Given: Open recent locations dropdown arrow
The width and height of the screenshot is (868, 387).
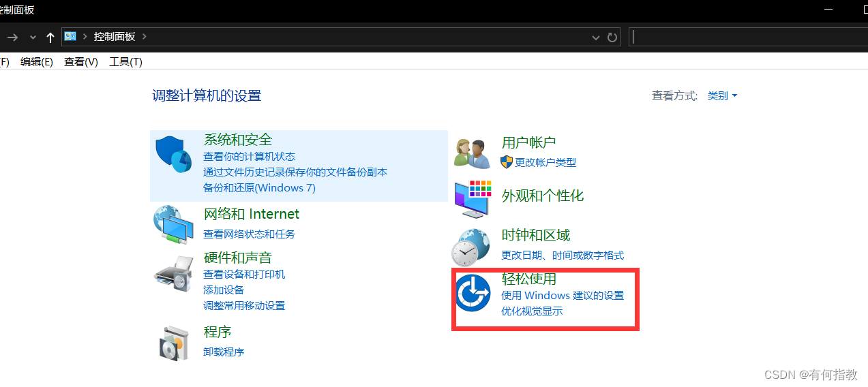Looking at the screenshot, I should [33, 37].
